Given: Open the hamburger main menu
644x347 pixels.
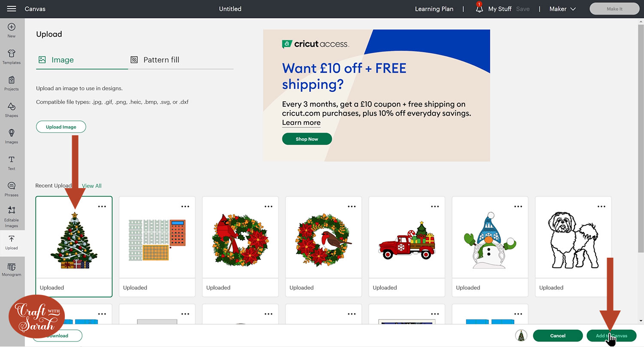Looking at the screenshot, I should coord(12,9).
